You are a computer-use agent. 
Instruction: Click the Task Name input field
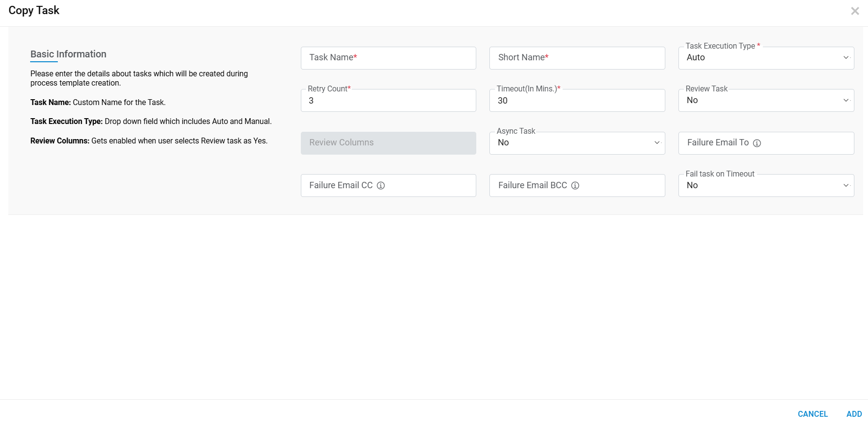click(388, 58)
